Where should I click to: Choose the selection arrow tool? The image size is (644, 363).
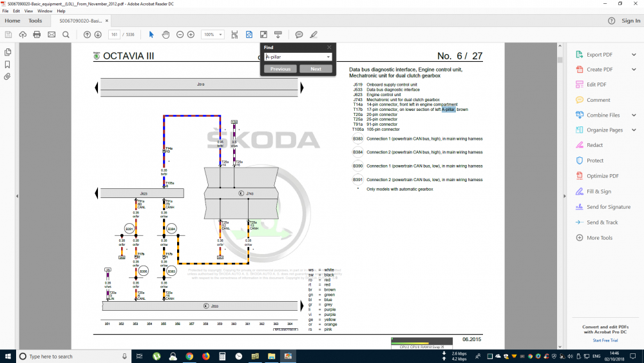[x=151, y=35]
